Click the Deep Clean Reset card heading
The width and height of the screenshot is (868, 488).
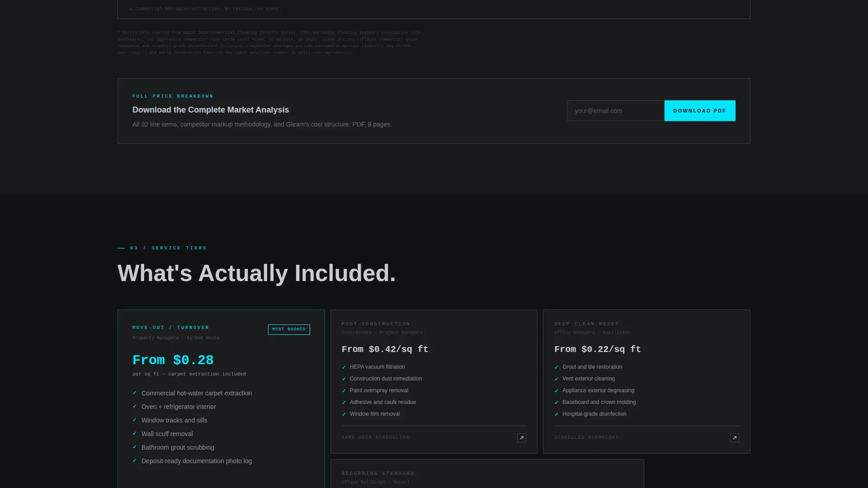pos(587,324)
